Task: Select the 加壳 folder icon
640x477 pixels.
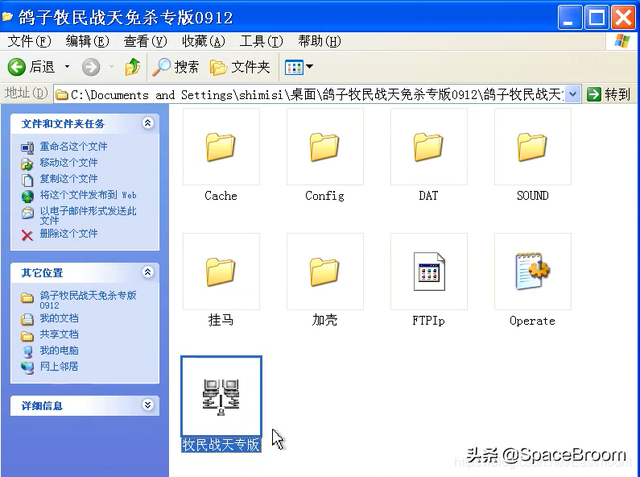Action: tap(324, 272)
